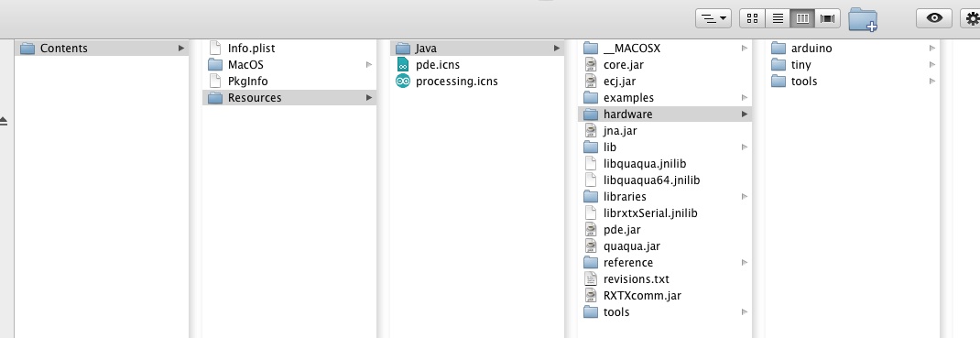Open the tiny folder
The width and height of the screenshot is (980, 338).
tap(853, 64)
